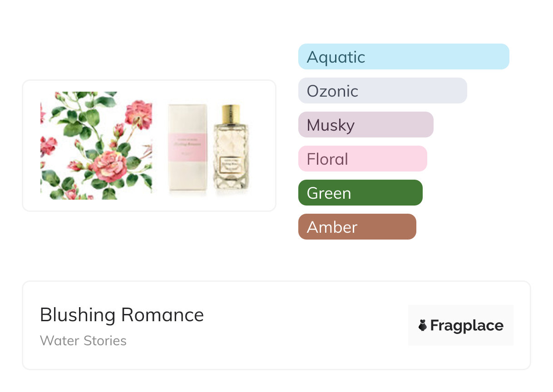Select the Ozonic accord bar

[382, 91]
